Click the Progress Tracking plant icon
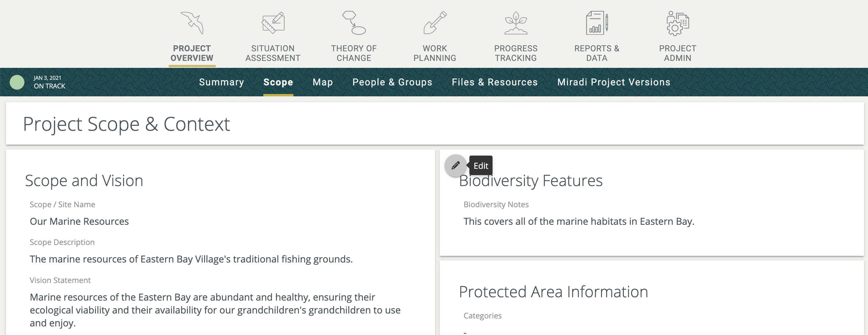This screenshot has height=335, width=868. pyautogui.click(x=516, y=23)
